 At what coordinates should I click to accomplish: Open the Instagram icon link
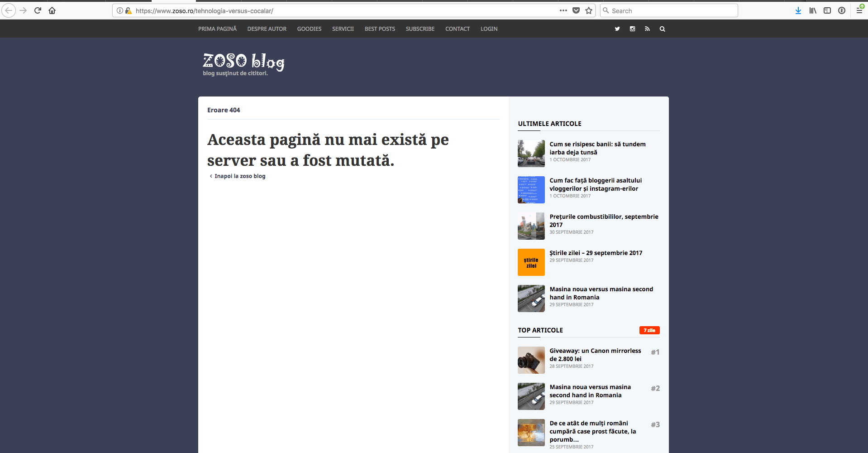click(632, 29)
